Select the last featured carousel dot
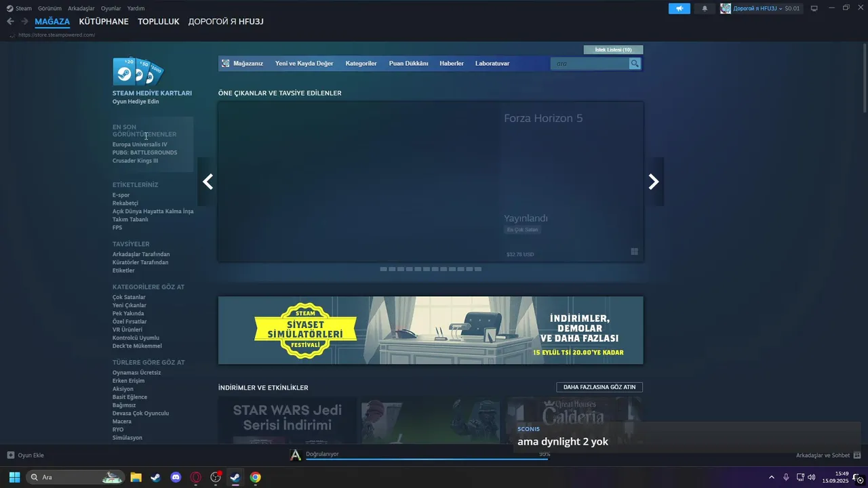The width and height of the screenshot is (868, 488). tap(478, 269)
